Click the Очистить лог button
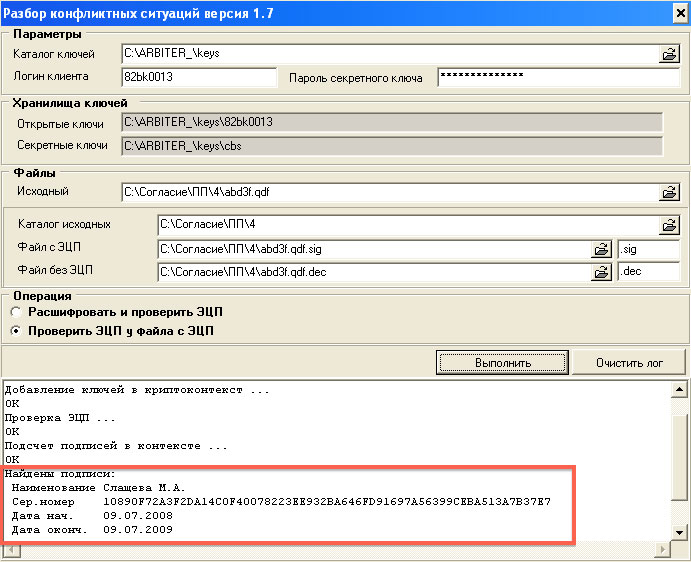Image resolution: width=691 pixels, height=562 pixels. click(629, 362)
